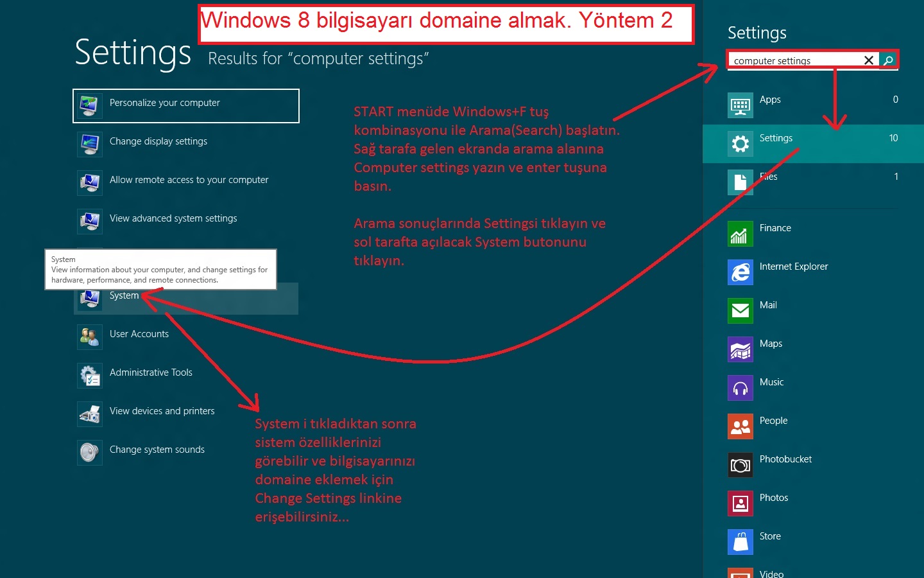Clear the search box with X
The image size is (924, 578).
[869, 60]
